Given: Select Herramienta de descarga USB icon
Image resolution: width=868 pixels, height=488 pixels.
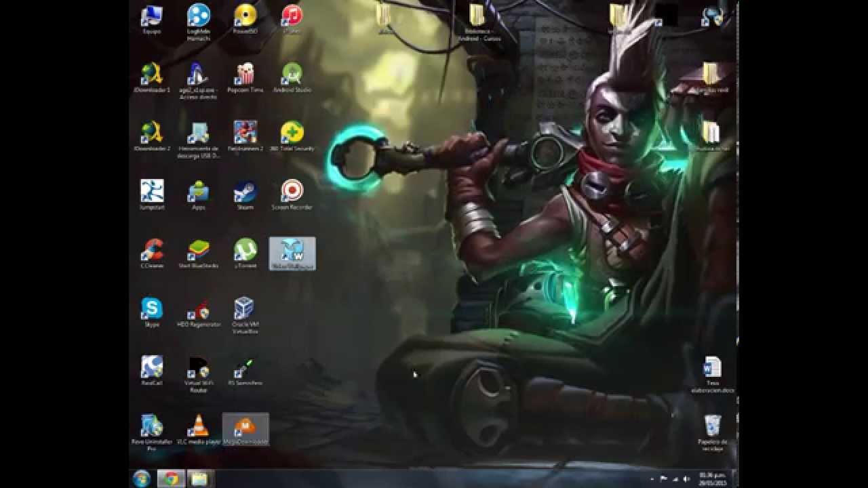Looking at the screenshot, I should (x=199, y=140).
